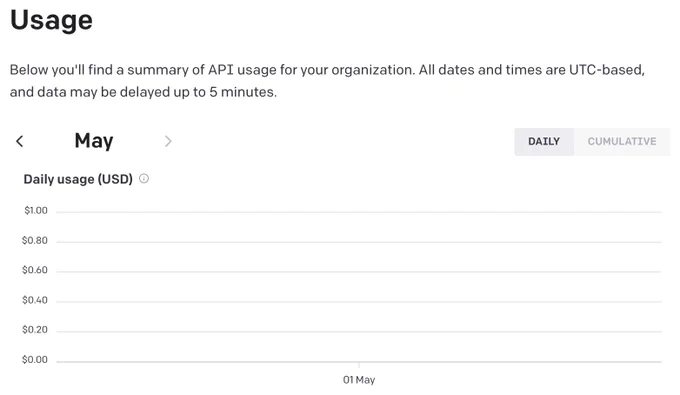The width and height of the screenshot is (680, 395).
Task: Click the $1.00 axis label
Action: click(x=36, y=211)
